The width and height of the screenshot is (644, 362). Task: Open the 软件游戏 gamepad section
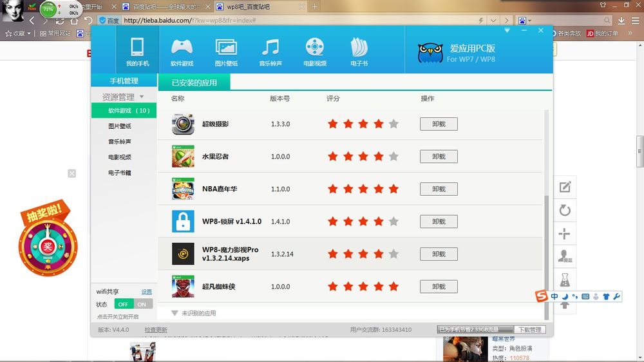coord(182,52)
